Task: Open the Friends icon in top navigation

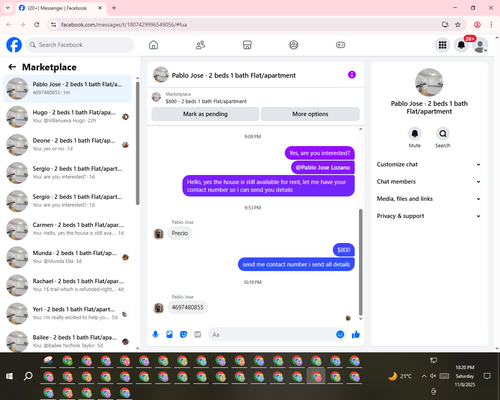Action: click(200, 45)
